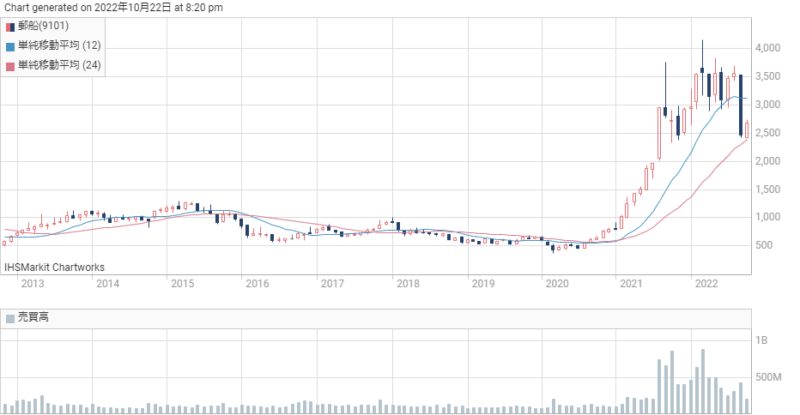Viewport: 800px width, 415px height.
Task: Click the 1B volume axis label
Action: [761, 340]
